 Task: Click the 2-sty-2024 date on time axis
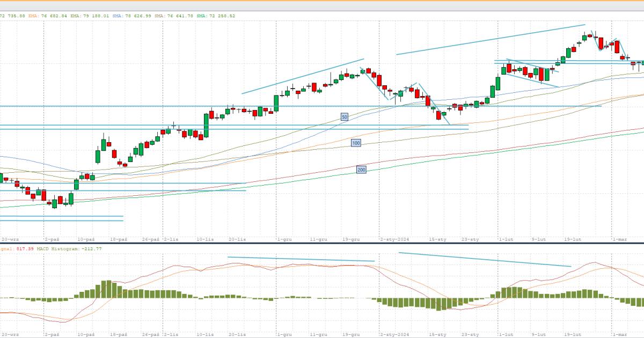(394, 240)
